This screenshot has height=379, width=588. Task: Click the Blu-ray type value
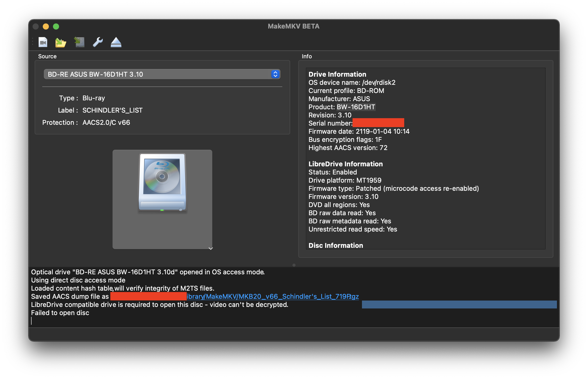pyautogui.click(x=94, y=98)
